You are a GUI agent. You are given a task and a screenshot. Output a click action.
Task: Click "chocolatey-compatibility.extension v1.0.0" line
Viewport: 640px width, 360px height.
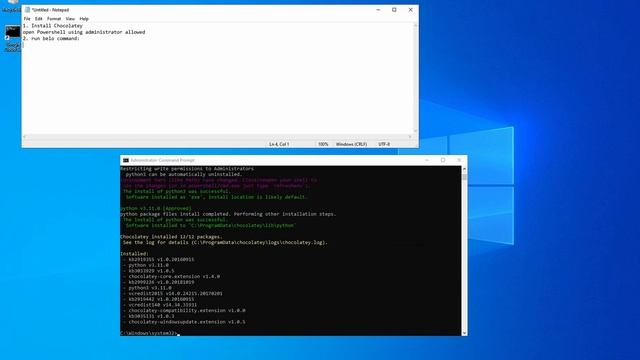point(187,311)
